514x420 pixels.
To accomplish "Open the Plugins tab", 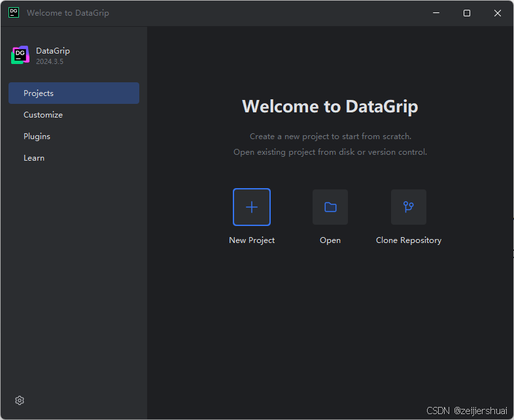I will point(74,136).
